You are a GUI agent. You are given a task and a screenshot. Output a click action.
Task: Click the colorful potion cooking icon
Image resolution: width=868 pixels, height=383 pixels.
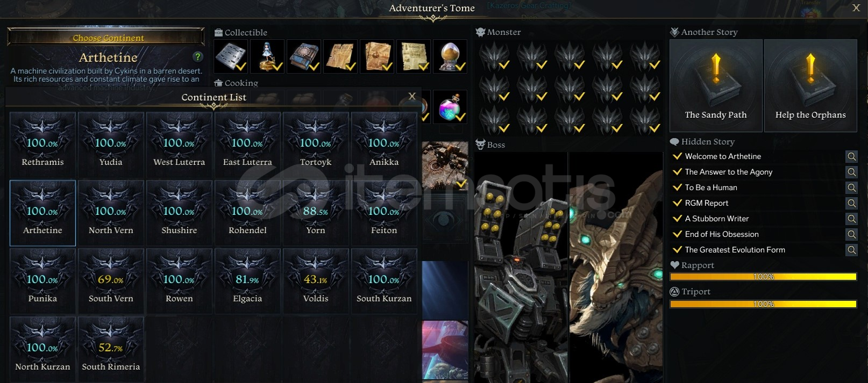(450, 107)
